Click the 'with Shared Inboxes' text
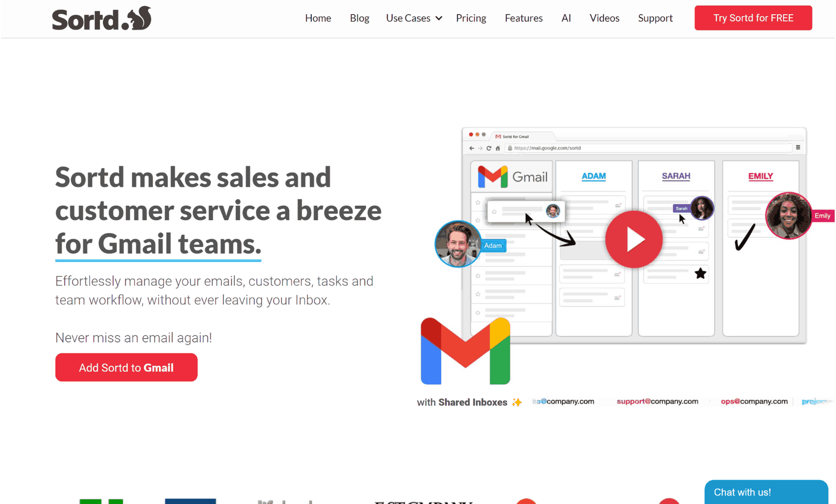This screenshot has width=836, height=504. 462,402
